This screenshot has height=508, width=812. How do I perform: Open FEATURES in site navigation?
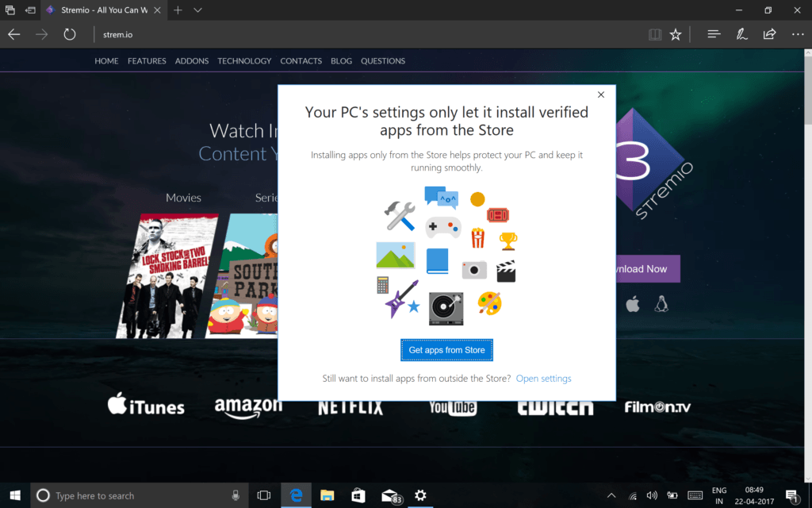(x=147, y=60)
